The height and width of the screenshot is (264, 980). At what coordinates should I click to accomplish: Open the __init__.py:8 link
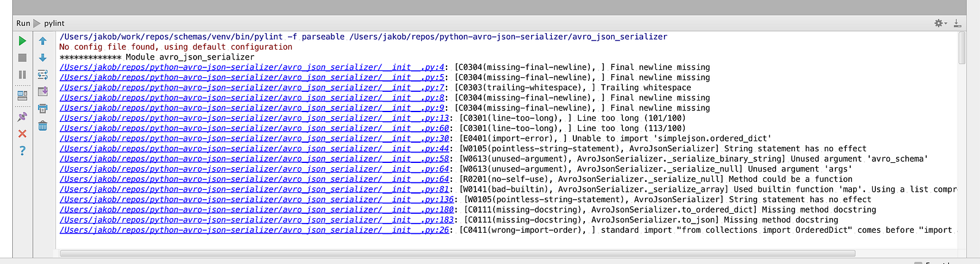point(252,97)
